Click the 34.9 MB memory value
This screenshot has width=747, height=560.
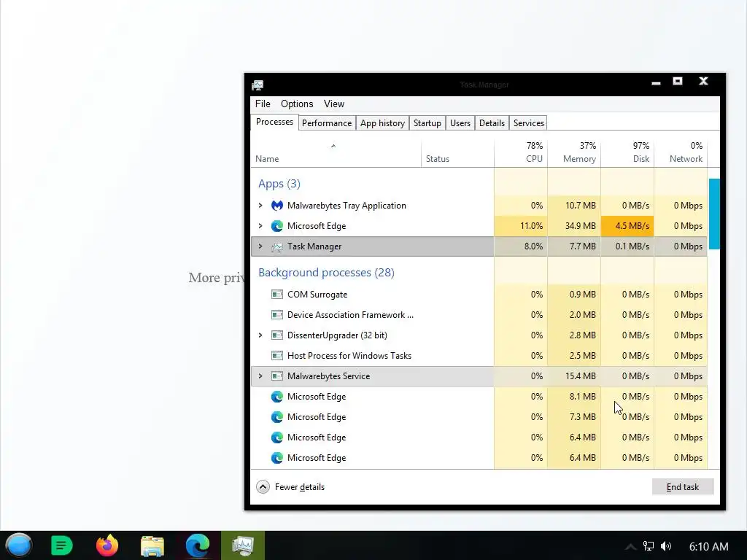pos(580,226)
